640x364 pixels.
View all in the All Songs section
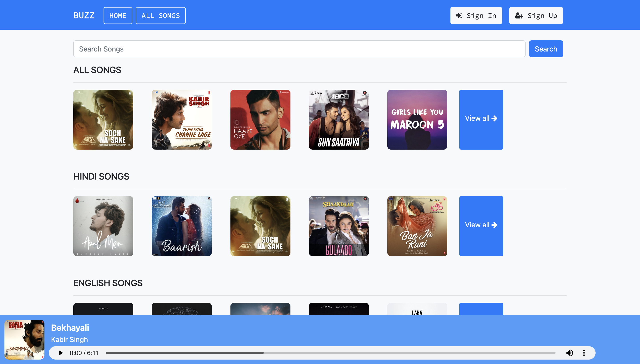(x=481, y=119)
